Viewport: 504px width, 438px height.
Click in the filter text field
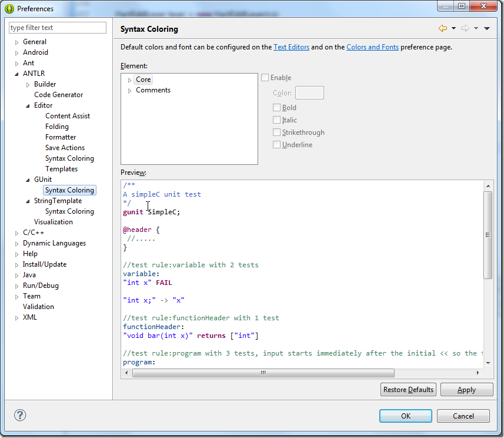tap(58, 28)
